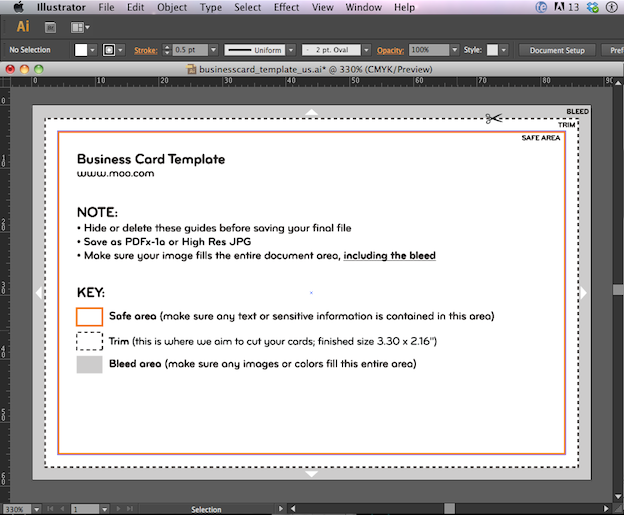Screen dimensions: 624x515
Task: Open the Select menu
Action: click(248, 7)
